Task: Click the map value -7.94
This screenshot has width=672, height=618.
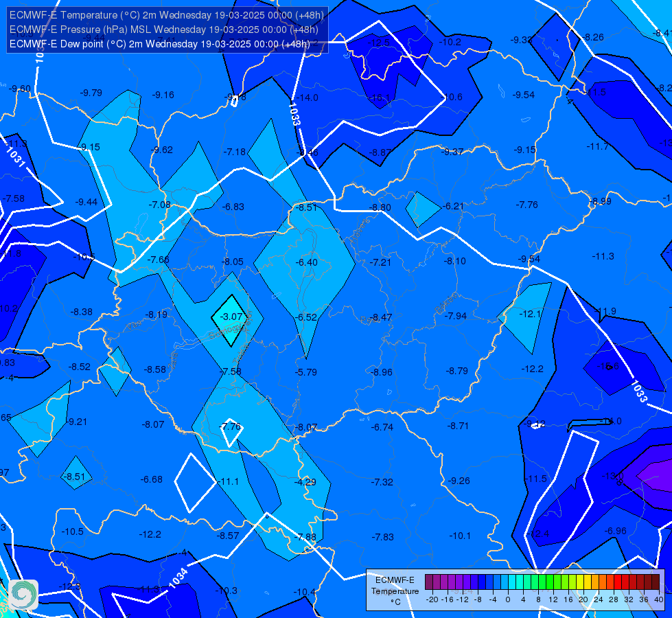Action: (x=456, y=316)
